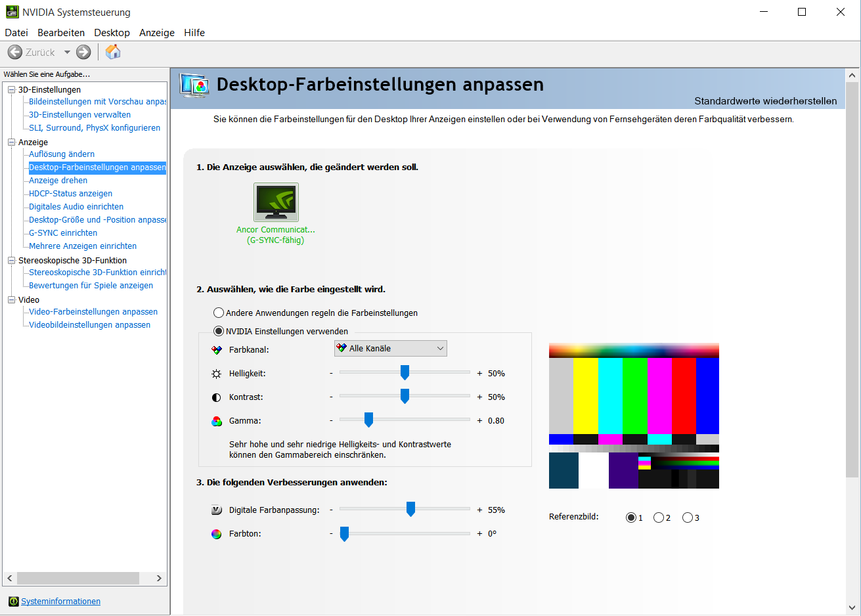This screenshot has width=861, height=616.
Task: Click the Helligkeit sun icon
Action: [217, 374]
